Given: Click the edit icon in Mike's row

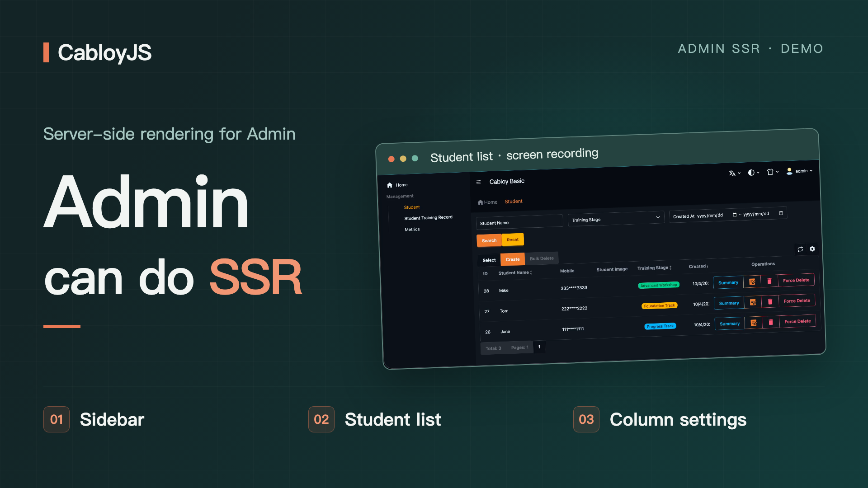Looking at the screenshot, I should 752,282.
